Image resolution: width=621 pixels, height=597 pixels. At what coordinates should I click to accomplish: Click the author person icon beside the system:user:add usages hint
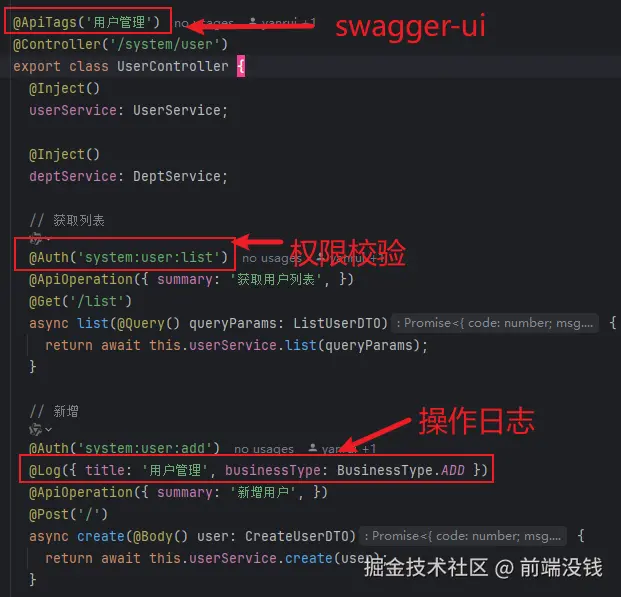(x=312, y=448)
